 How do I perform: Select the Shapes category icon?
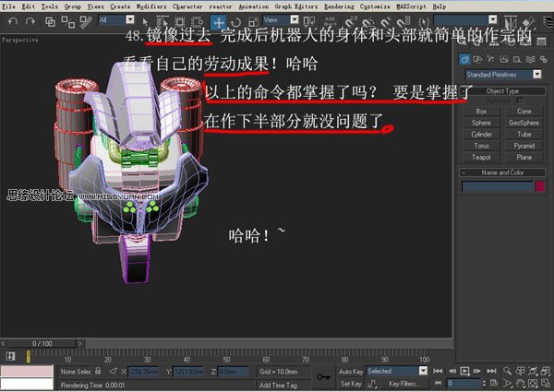coord(477,59)
